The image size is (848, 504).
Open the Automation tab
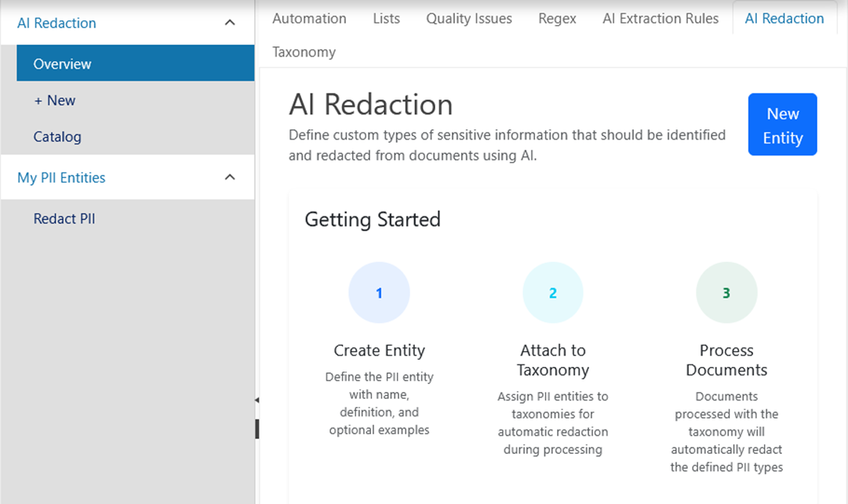pyautogui.click(x=309, y=19)
